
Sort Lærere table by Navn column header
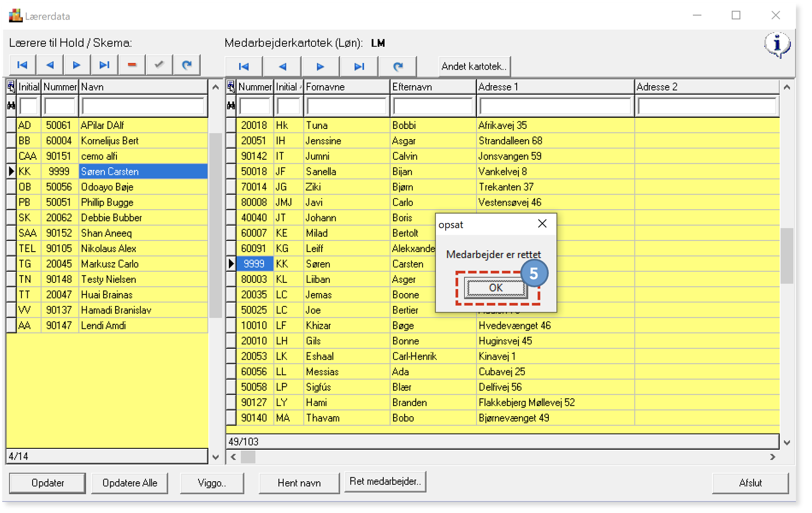143,87
